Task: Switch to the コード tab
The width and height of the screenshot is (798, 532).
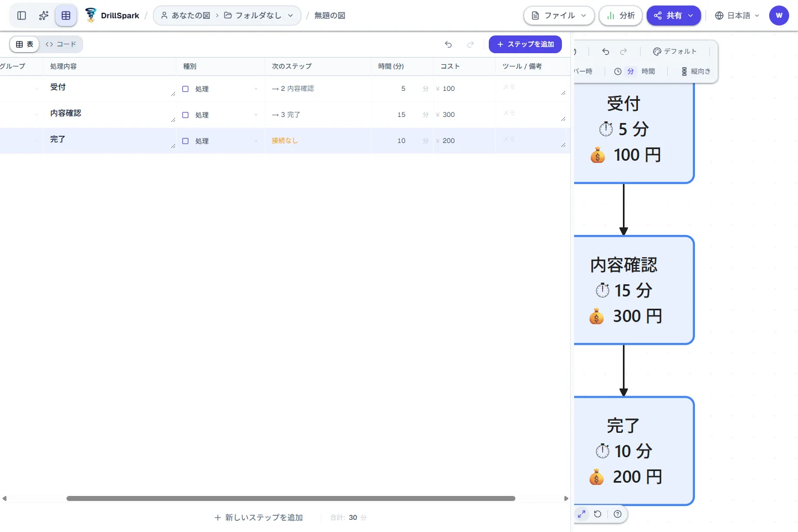Action: [x=61, y=44]
